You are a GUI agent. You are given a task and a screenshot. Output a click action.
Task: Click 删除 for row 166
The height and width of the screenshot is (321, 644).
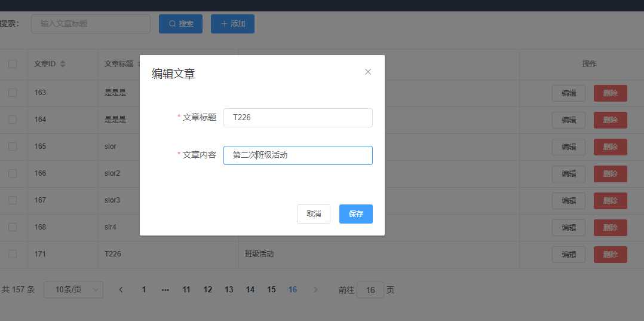[611, 174]
